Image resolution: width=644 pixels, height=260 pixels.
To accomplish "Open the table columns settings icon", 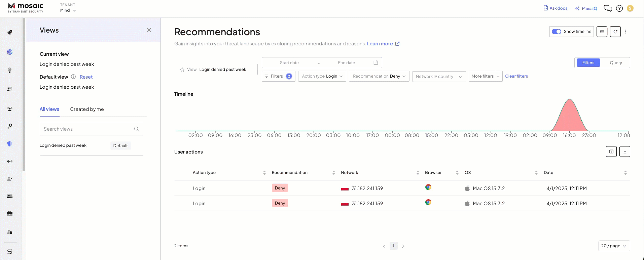I will (x=611, y=151).
